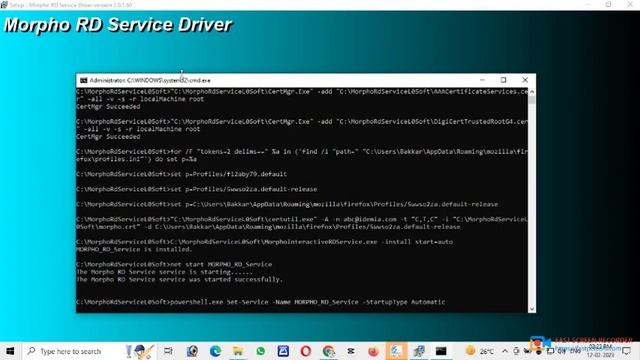The height and width of the screenshot is (360, 640).
Task: Open File Explorer from the taskbar
Action: point(238,351)
